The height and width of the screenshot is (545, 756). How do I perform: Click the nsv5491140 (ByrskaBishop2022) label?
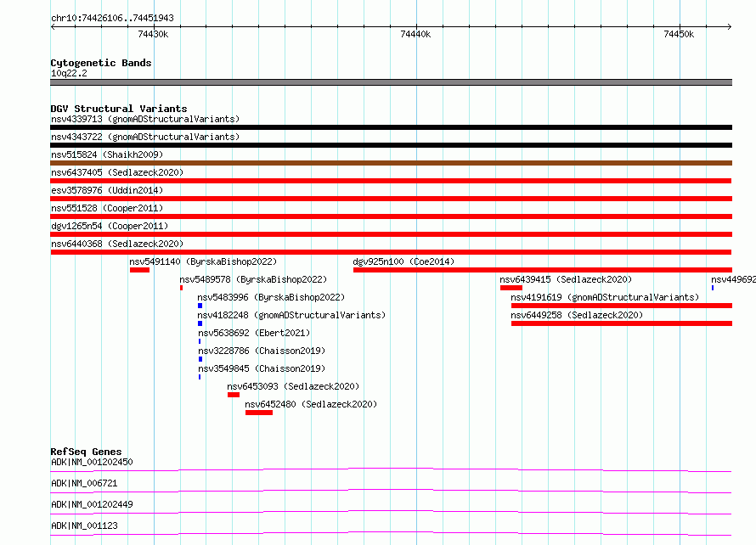click(x=203, y=261)
